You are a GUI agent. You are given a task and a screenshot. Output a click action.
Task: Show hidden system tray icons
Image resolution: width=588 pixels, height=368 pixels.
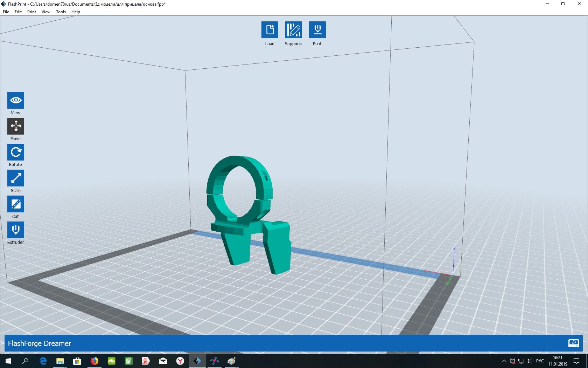(x=504, y=361)
